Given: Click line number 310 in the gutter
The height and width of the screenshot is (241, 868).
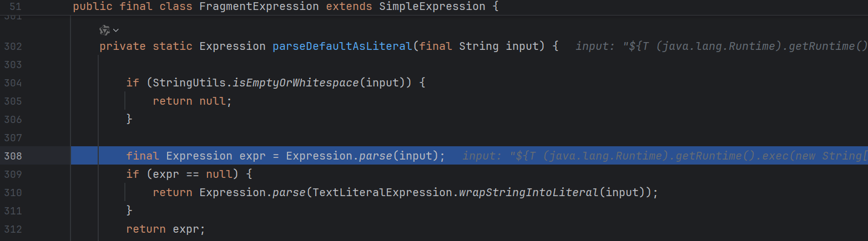Looking at the screenshot, I should (x=13, y=192).
